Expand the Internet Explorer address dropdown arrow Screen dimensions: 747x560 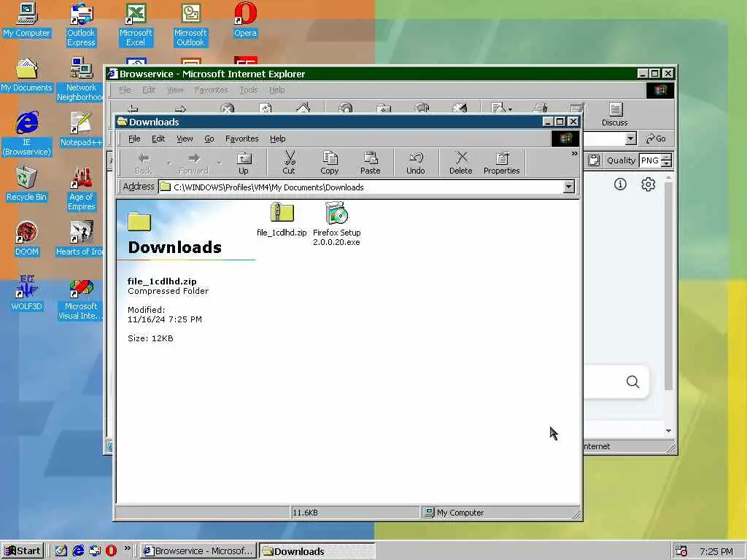[x=631, y=139]
